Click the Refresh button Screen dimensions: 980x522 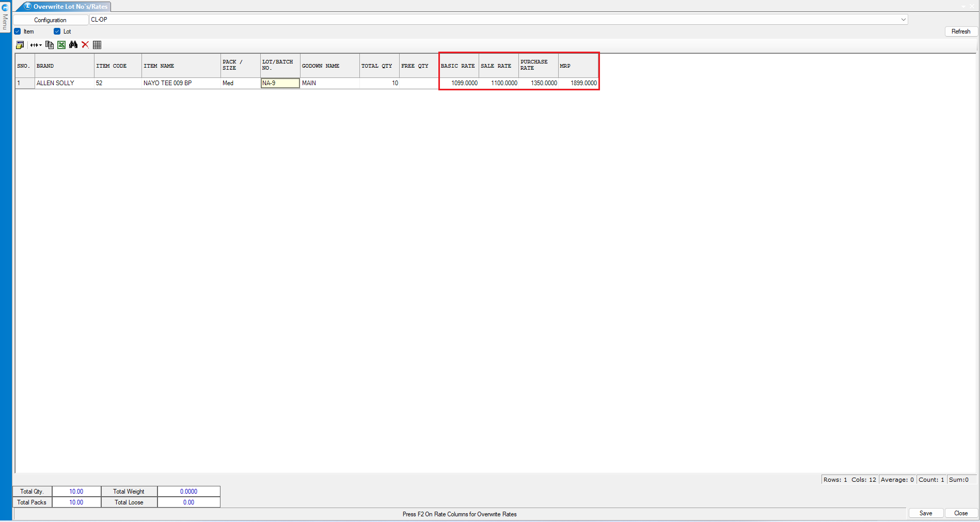pyautogui.click(x=960, y=31)
